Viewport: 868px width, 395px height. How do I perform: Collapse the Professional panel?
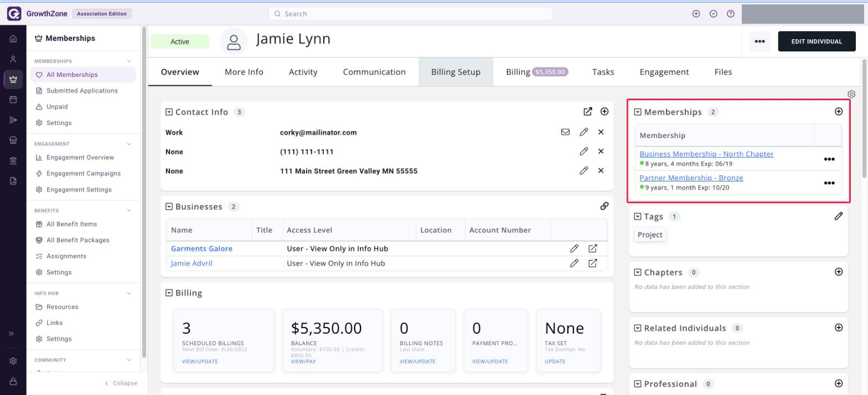click(638, 384)
